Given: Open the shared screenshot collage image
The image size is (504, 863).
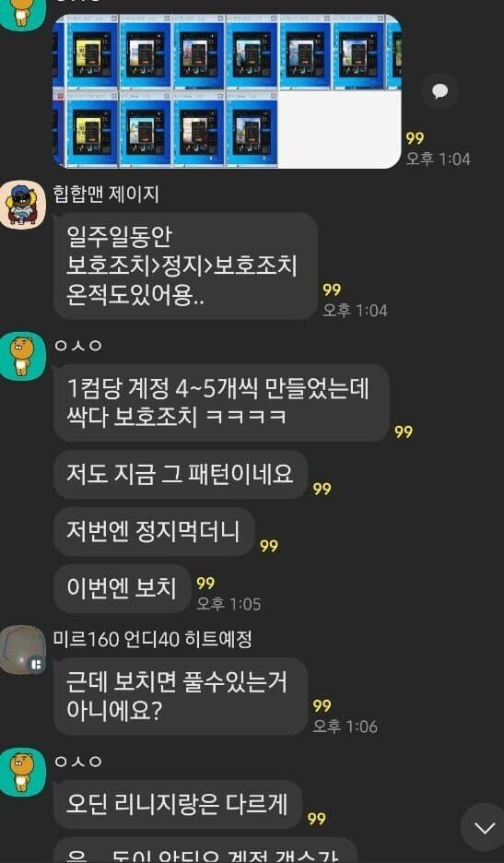Looking at the screenshot, I should tap(227, 90).
